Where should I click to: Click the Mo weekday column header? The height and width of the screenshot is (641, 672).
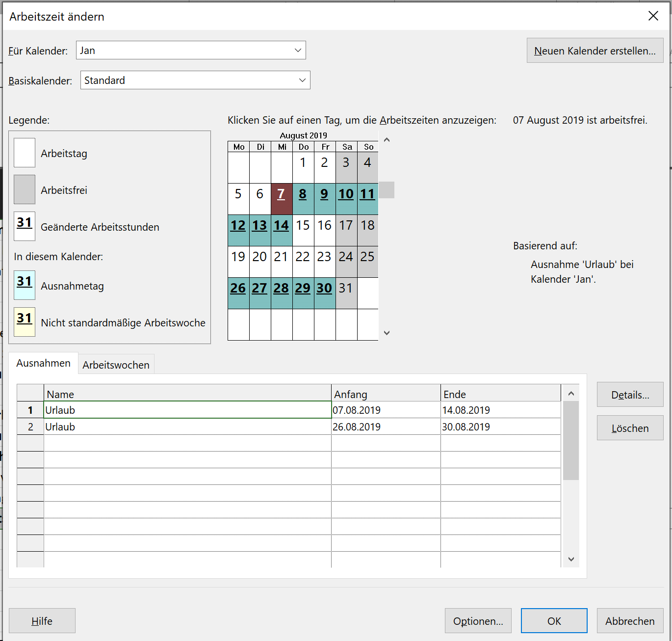pos(238,147)
